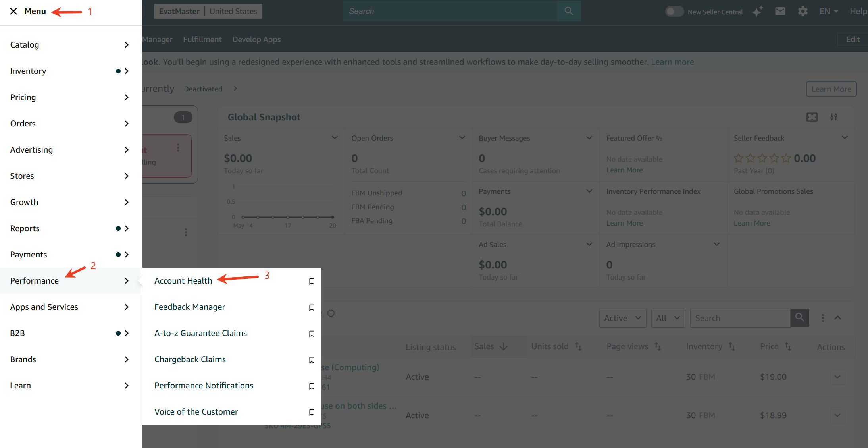Click the arrow next to Deactivated badge
The width and height of the screenshot is (868, 448).
coord(235,89)
